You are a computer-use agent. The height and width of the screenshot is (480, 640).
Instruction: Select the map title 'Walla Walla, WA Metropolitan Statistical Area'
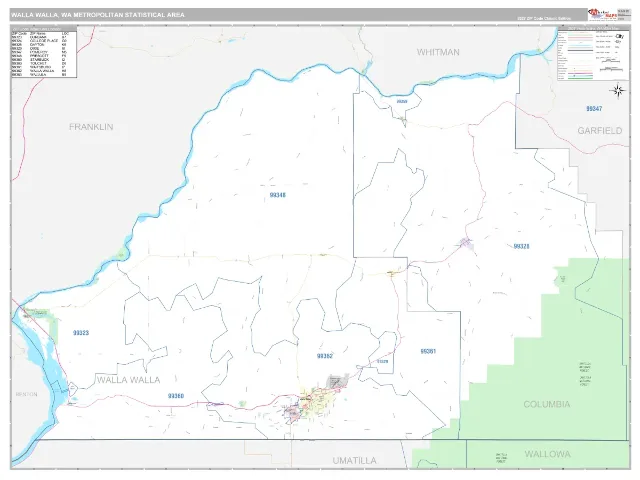click(x=98, y=15)
